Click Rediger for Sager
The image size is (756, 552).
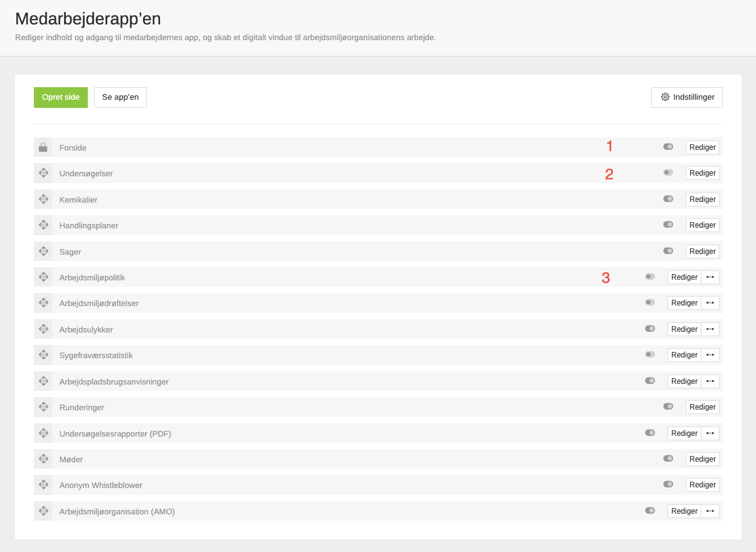(703, 252)
